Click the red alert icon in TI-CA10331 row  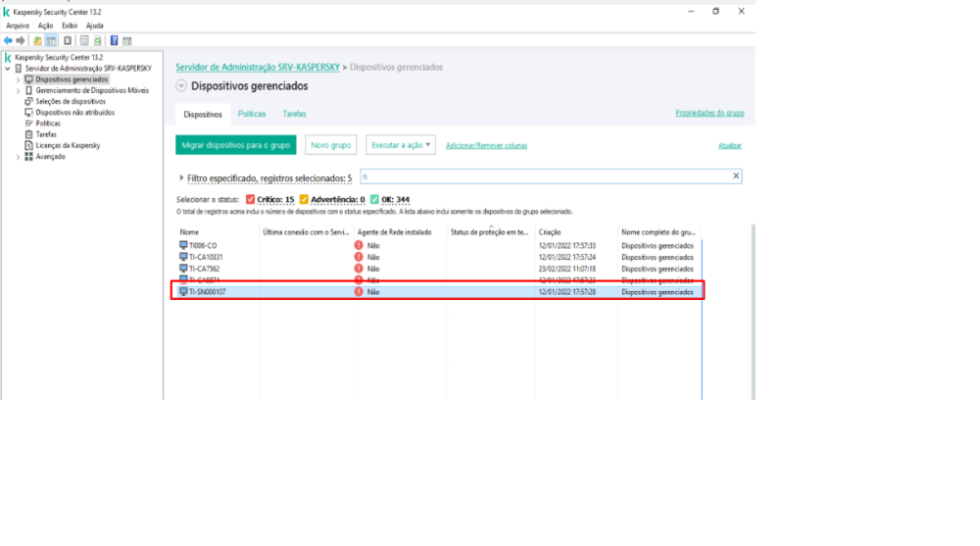(359, 257)
